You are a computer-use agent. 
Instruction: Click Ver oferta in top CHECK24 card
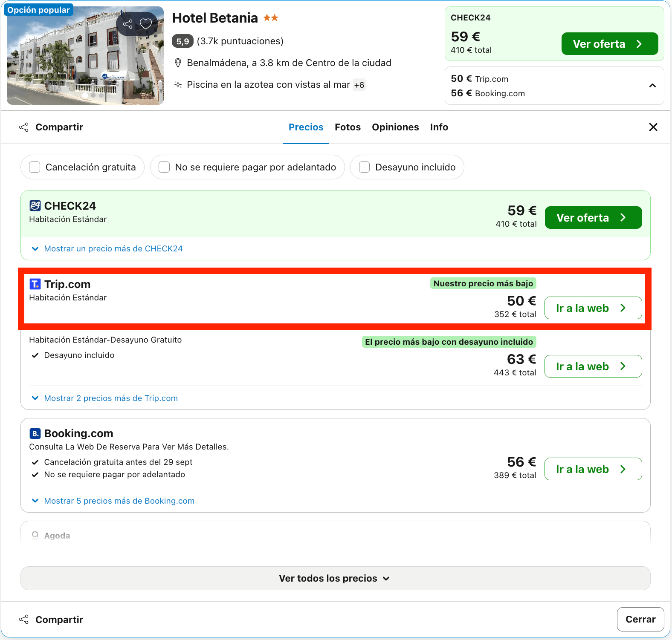(x=610, y=44)
